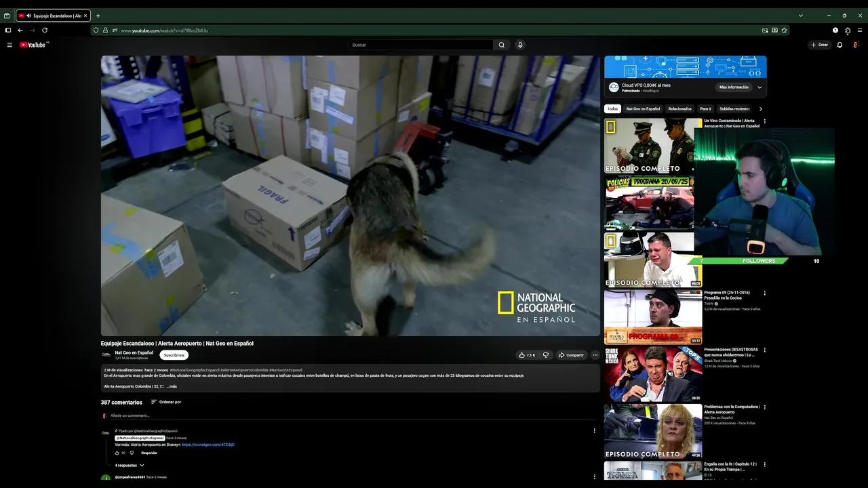The image size is (868, 488).
Task: Click the #NationalGeographicEspanol hashtag
Action: click(x=195, y=370)
